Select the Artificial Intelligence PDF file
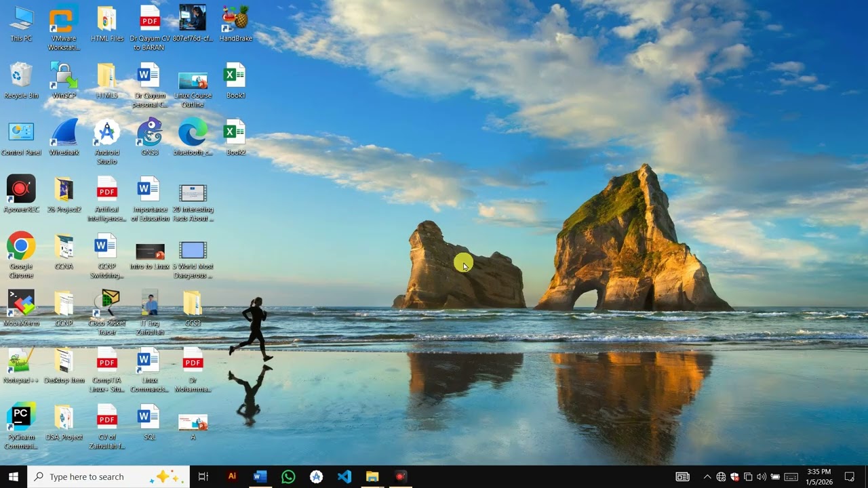868x488 pixels. (x=107, y=199)
